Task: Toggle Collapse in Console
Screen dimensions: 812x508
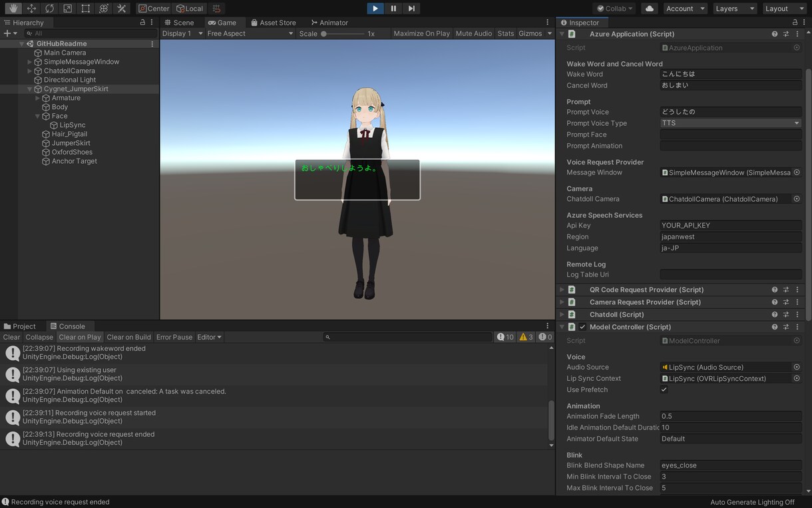Action: pos(39,337)
